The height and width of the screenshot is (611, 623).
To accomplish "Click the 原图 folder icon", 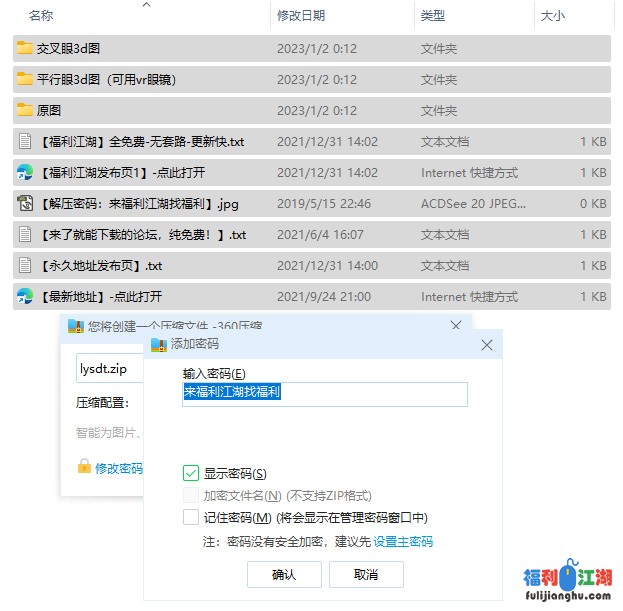I will coord(25,110).
